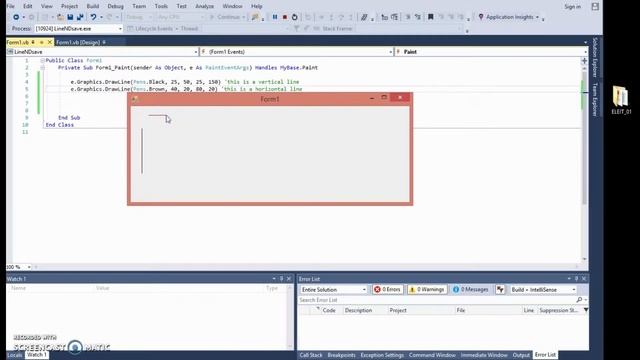Click the Application Insights pin icon
640x360 pixels.
pyautogui.click(x=481, y=17)
